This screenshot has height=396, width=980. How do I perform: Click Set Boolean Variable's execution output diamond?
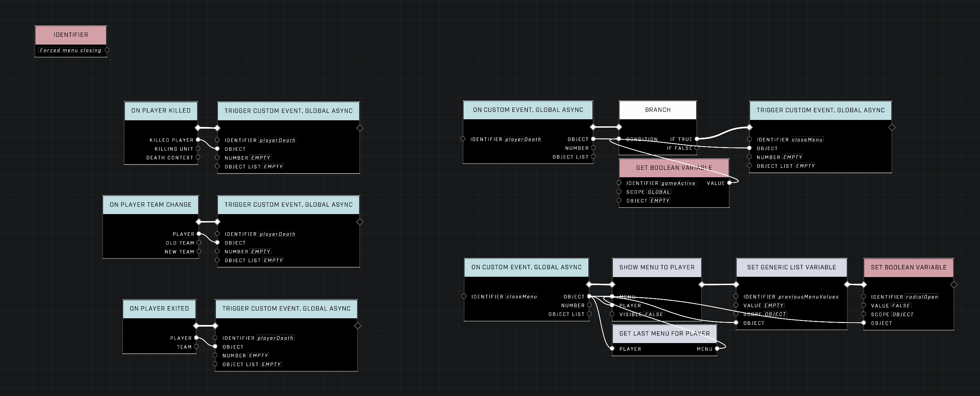[953, 284]
